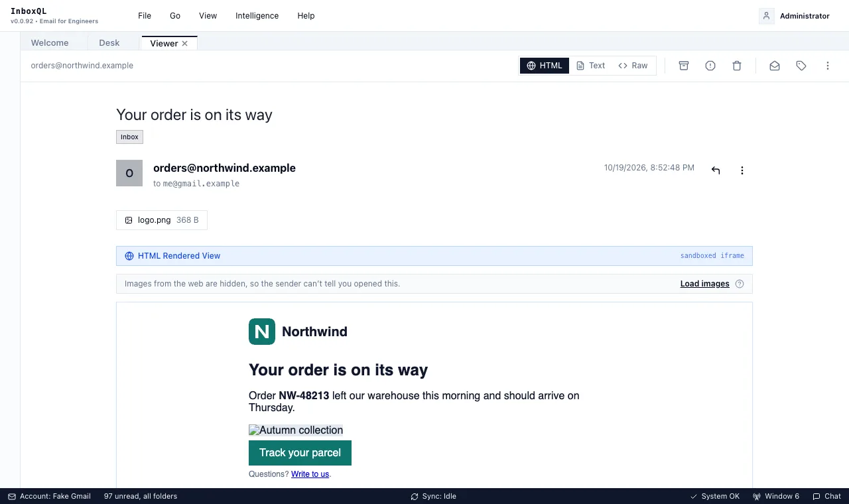Click Account: Fake Gmail in status bar
This screenshot has width=849, height=504.
coord(49,496)
